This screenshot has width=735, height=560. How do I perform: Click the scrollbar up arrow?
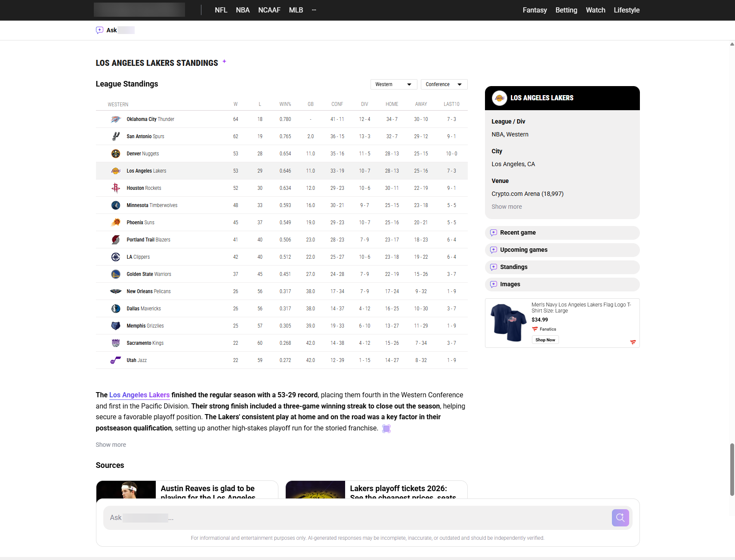point(732,44)
